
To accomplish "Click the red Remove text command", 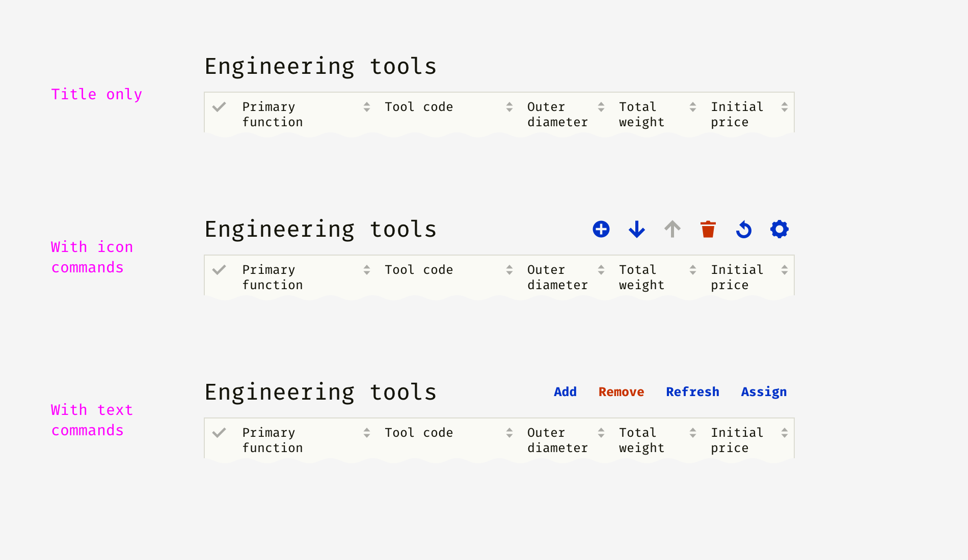I will pos(621,392).
